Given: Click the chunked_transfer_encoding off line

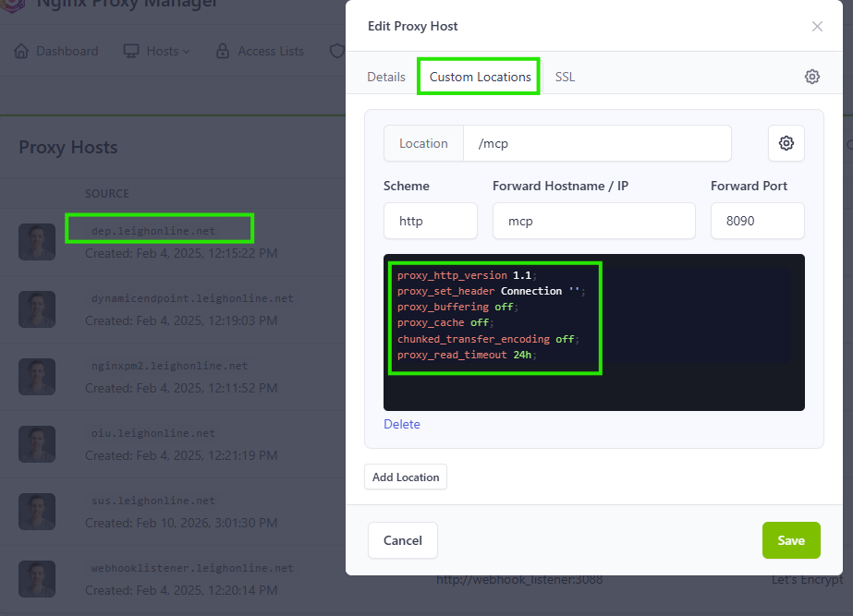Looking at the screenshot, I should pos(488,339).
